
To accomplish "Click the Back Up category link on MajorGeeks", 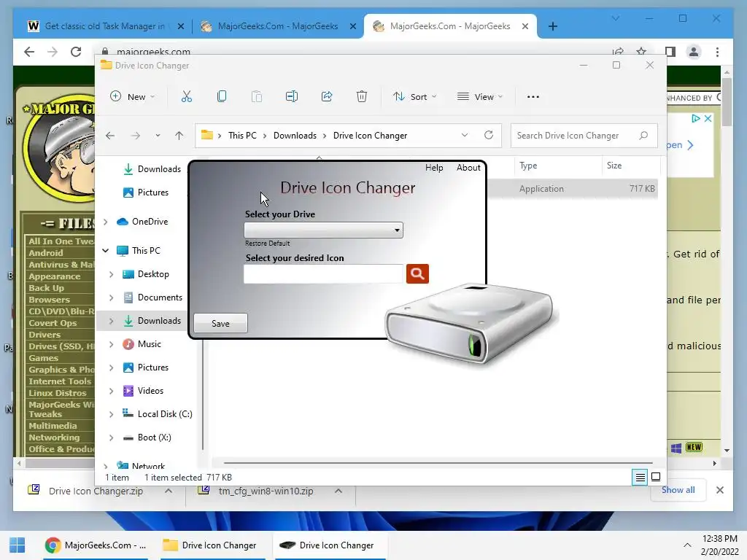I will (x=46, y=288).
